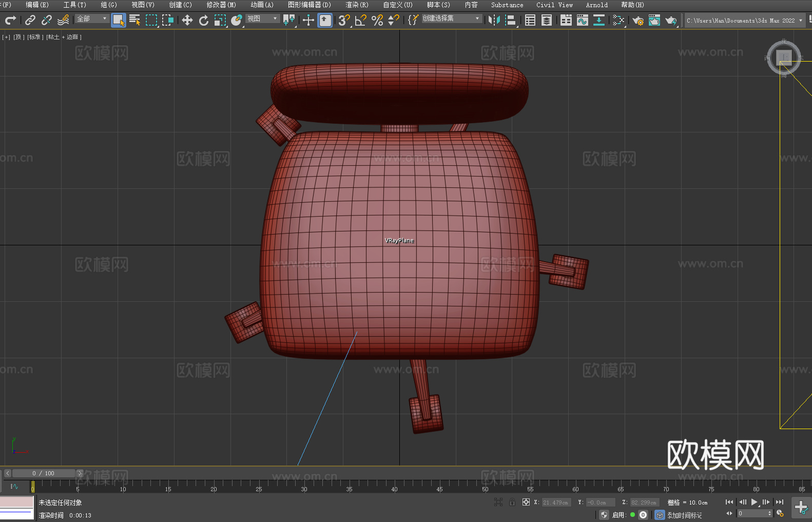Click Go to End button
Screen dimensions: 812x522
coord(780,502)
